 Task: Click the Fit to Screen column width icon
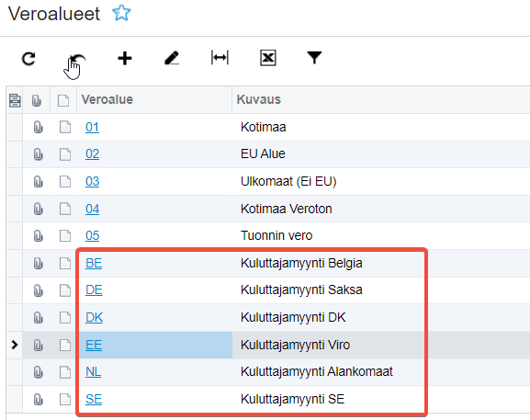tap(220, 58)
